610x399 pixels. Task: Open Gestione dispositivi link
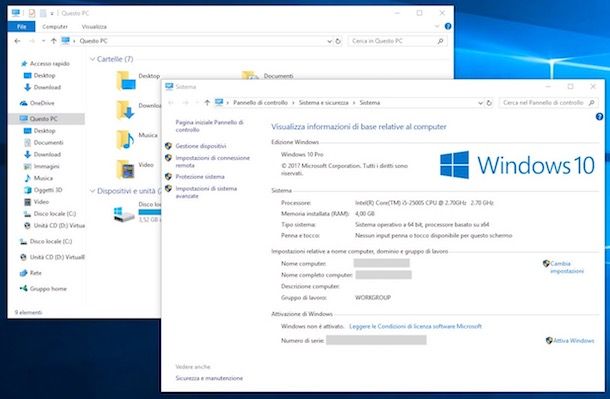click(201, 146)
